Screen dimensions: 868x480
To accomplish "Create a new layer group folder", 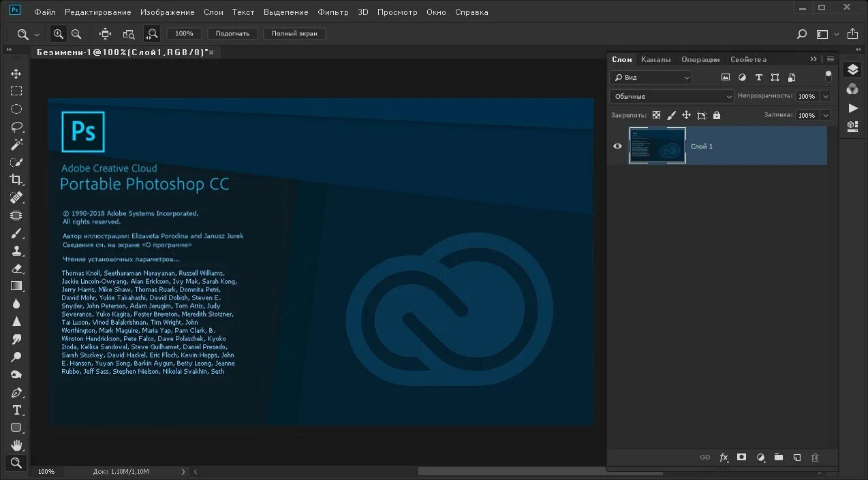I will [778, 458].
